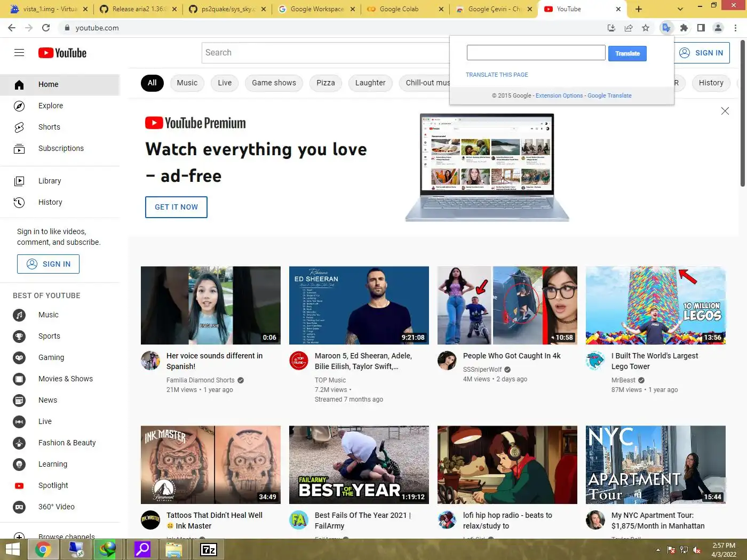Open 360° Video in the sidebar
747x560 pixels.
60,507
